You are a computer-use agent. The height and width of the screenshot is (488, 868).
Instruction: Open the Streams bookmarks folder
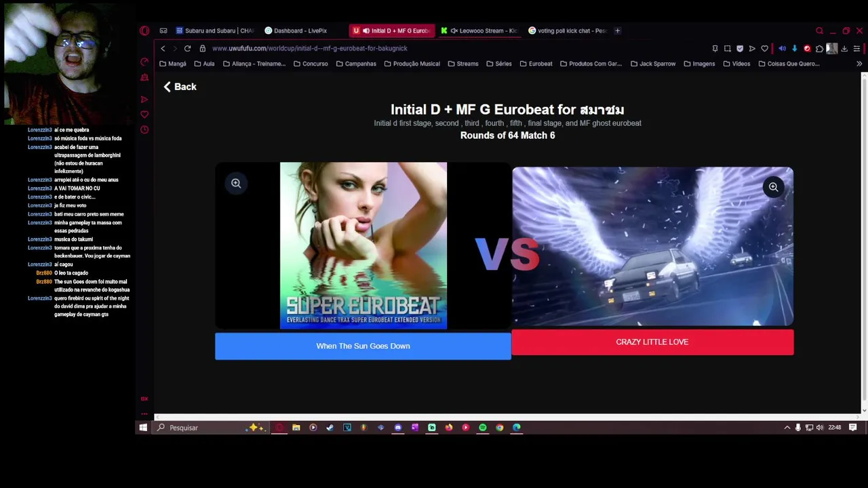pos(463,64)
